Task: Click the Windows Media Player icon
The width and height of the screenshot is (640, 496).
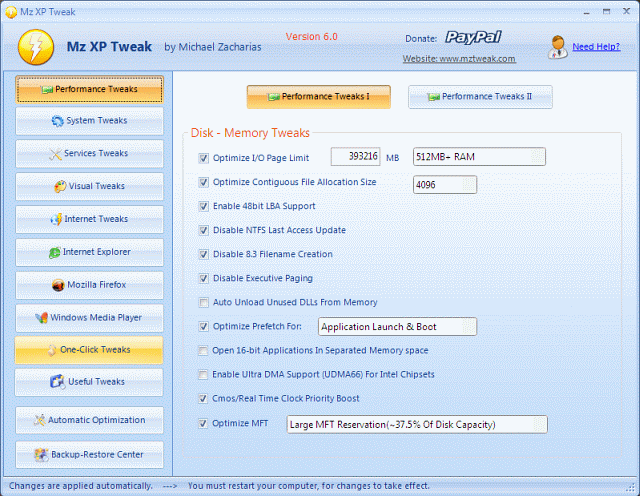Action: (x=41, y=318)
